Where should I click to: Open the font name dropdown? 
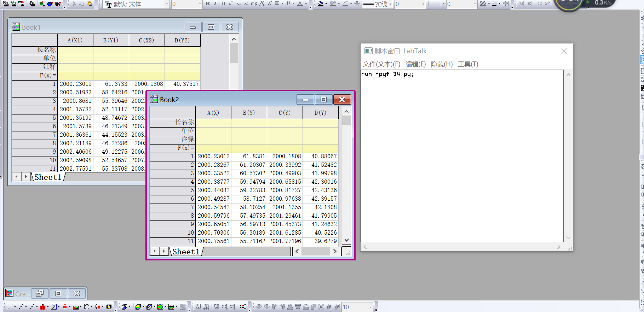point(167,4)
